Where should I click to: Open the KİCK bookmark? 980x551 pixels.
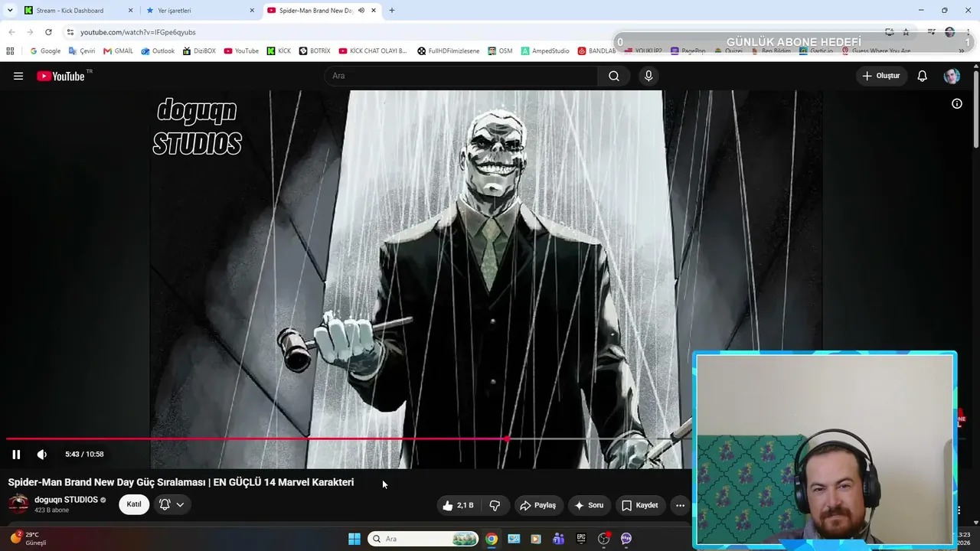(279, 51)
